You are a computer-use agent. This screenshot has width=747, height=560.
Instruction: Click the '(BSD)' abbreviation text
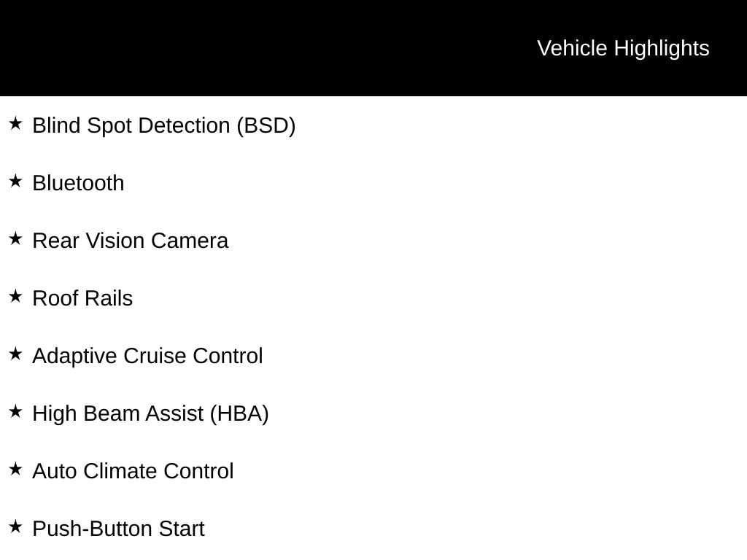pyautogui.click(x=266, y=125)
